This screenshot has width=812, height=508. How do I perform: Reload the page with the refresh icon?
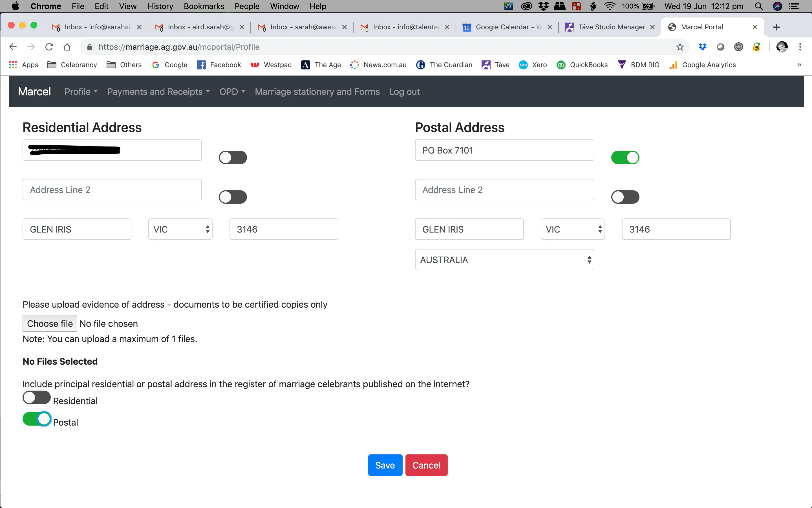point(49,47)
